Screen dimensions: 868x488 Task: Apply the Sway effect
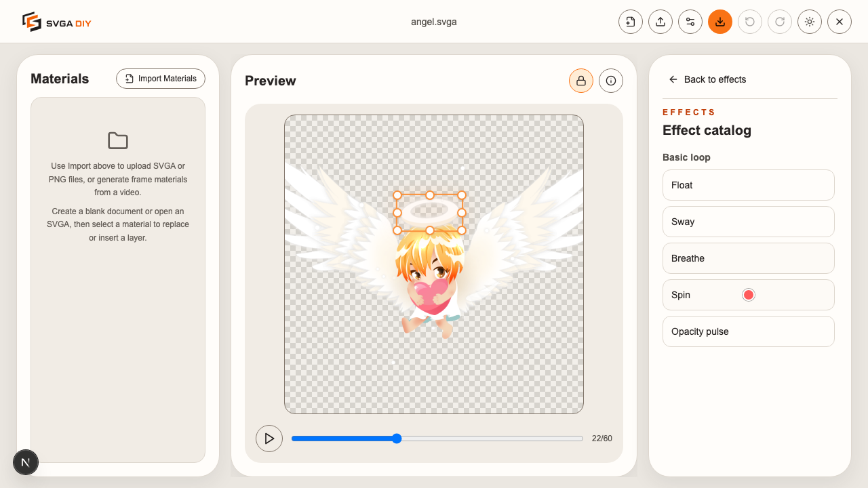click(x=749, y=222)
